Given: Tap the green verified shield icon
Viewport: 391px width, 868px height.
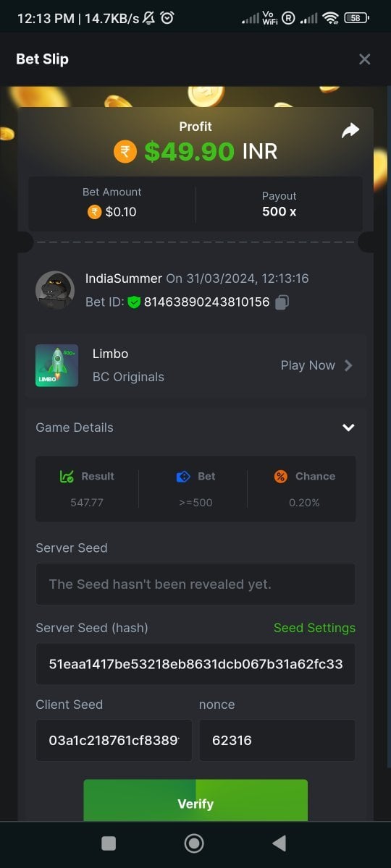Looking at the screenshot, I should pyautogui.click(x=134, y=302).
